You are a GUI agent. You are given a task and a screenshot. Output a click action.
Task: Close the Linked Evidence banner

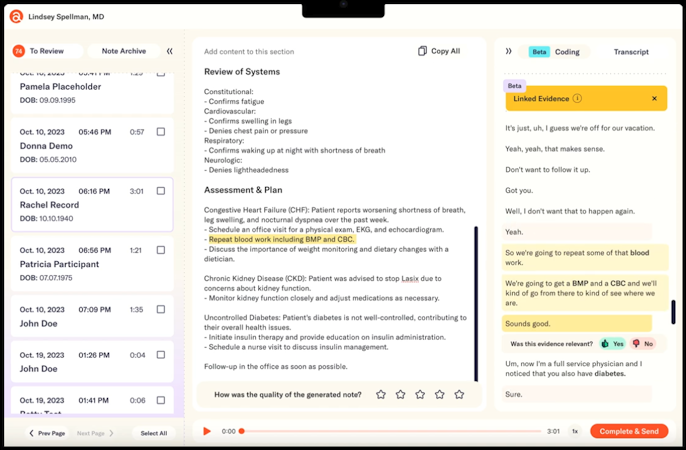click(654, 98)
